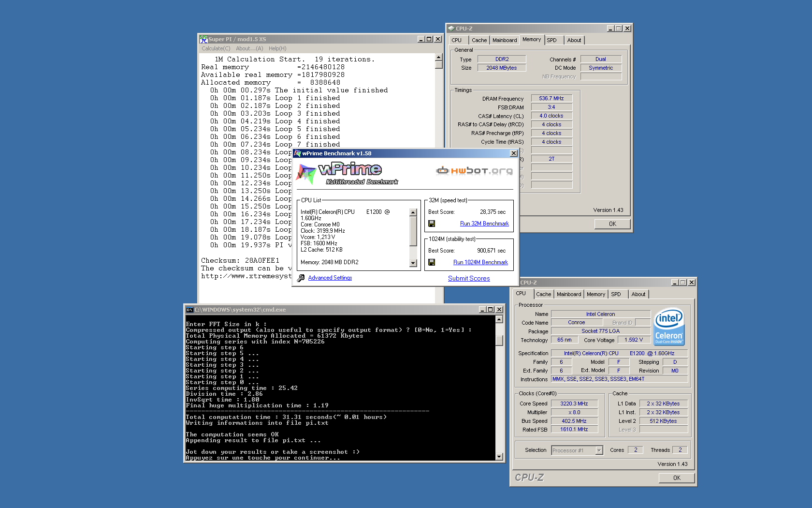The height and width of the screenshot is (508, 812).
Task: Click the CPU-Z Memory window title icon
Action: (451, 29)
